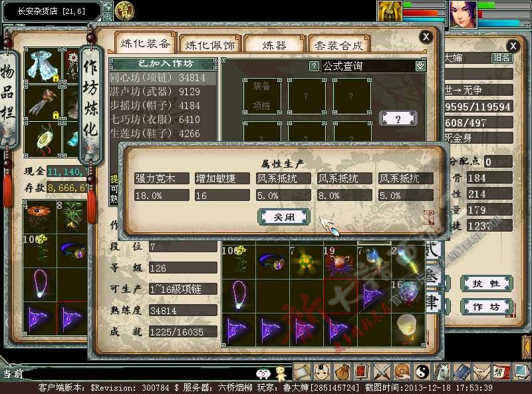Click the handshake icon in bottom toolbar
The image size is (532, 394).
pyautogui.click(x=482, y=372)
